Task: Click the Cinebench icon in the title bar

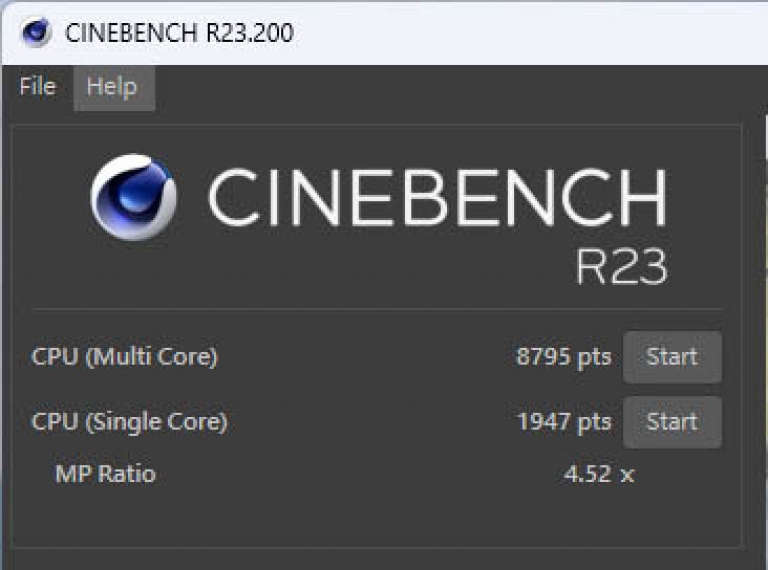Action: coord(36,32)
